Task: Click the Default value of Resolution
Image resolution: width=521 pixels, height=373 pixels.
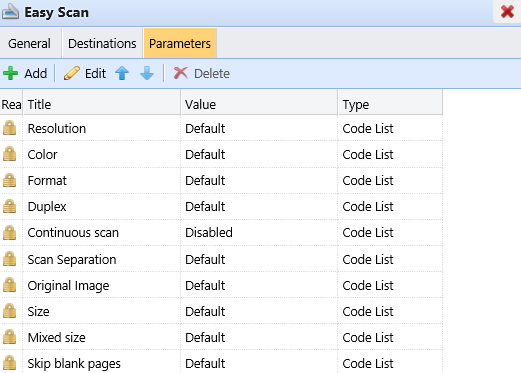Action: (205, 129)
